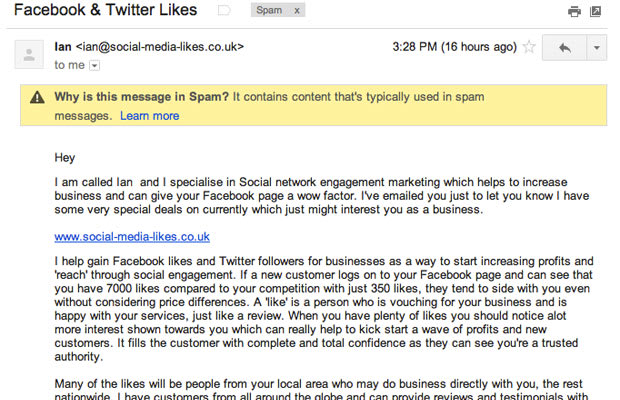The image size is (620, 400).
Task: Click the importance marker next to subject
Action: click(x=224, y=10)
